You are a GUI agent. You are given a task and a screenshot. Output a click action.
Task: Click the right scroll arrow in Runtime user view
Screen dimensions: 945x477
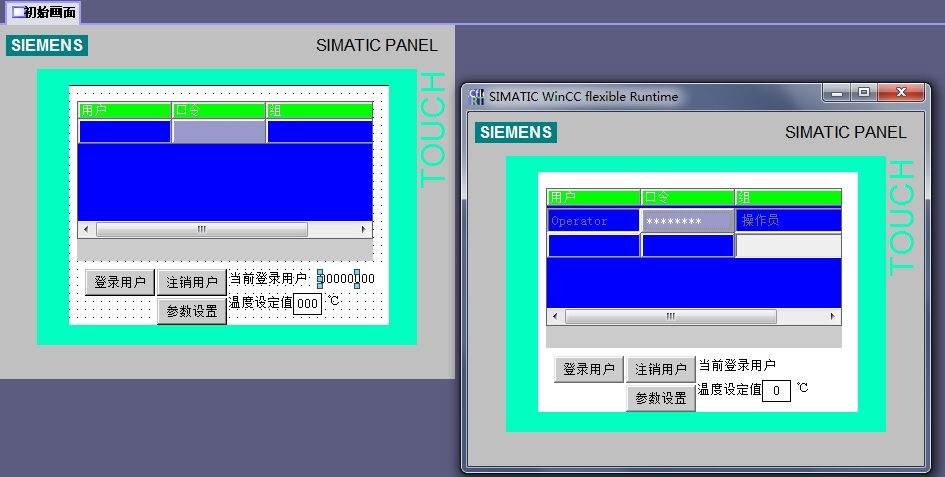pos(833,316)
